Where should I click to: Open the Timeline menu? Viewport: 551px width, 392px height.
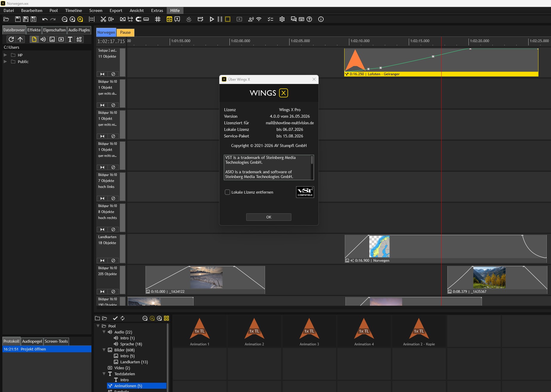(x=74, y=10)
